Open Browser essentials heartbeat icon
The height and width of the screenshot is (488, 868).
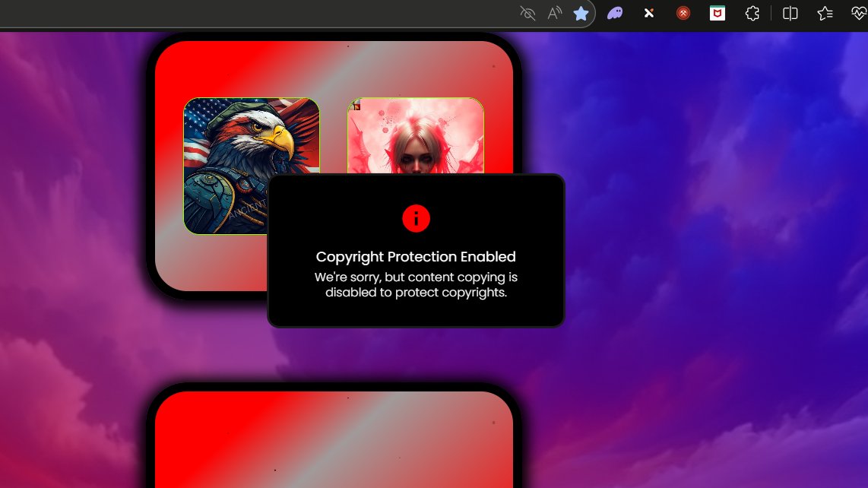point(859,13)
